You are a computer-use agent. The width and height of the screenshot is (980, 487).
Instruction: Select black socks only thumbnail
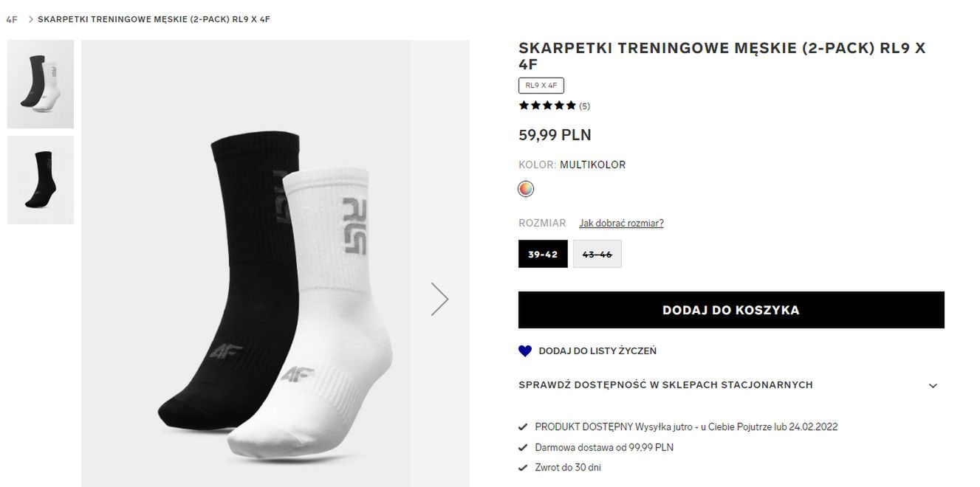[x=41, y=180]
